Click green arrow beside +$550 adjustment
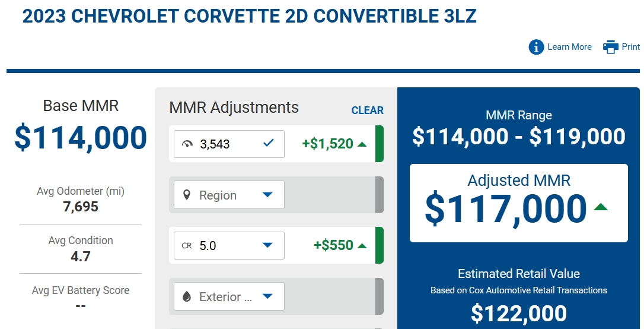Viewport: 644px width, 329px height. coord(362,245)
